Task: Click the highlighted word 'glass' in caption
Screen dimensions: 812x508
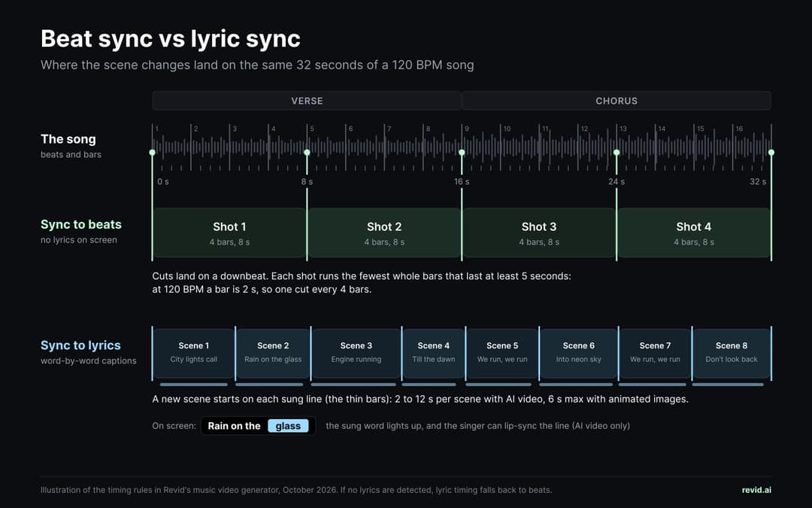Action: point(288,426)
